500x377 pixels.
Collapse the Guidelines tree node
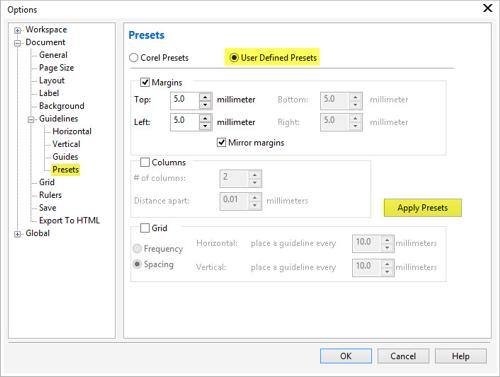(x=31, y=119)
